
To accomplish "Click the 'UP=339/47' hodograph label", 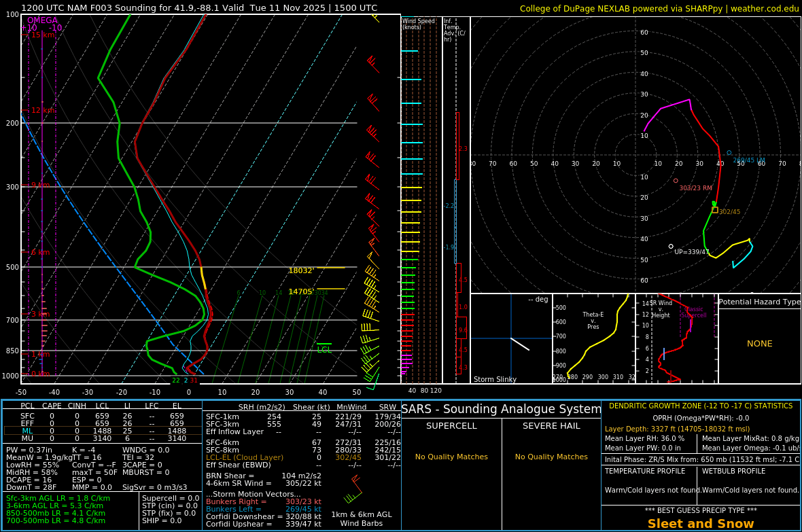I will pos(691,251).
